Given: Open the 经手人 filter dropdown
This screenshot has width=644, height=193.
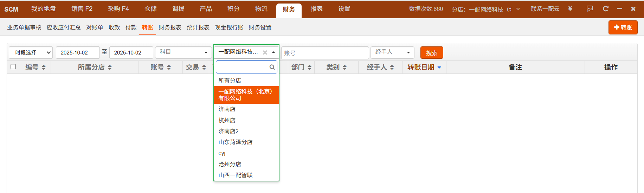Looking at the screenshot, I should pyautogui.click(x=392, y=52).
